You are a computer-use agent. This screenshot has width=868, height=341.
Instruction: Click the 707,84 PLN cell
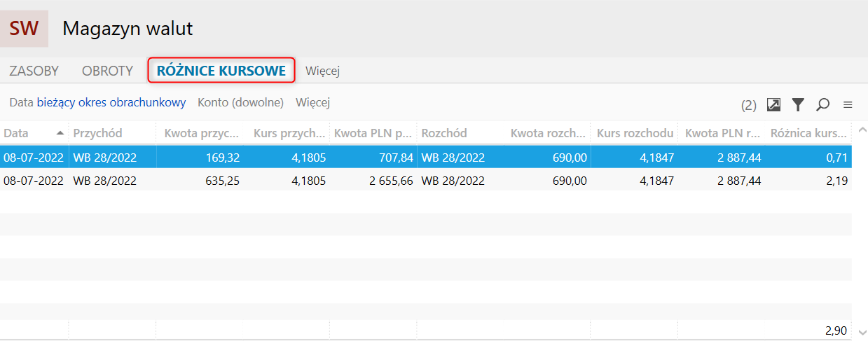pyautogui.click(x=373, y=158)
